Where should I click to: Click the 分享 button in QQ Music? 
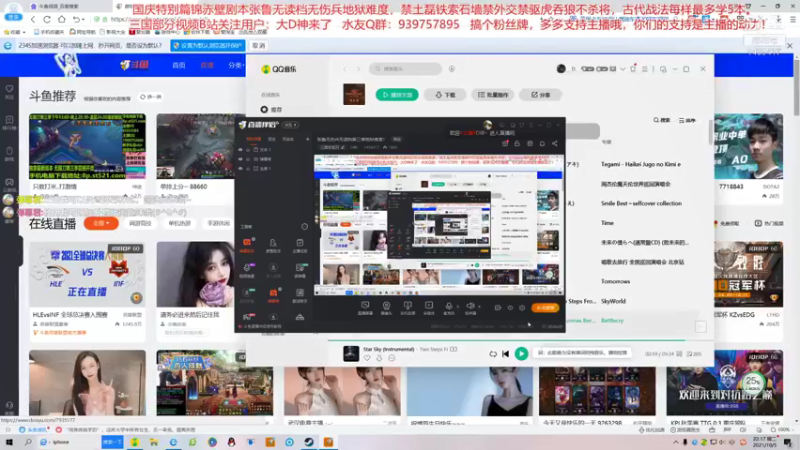click(541, 95)
